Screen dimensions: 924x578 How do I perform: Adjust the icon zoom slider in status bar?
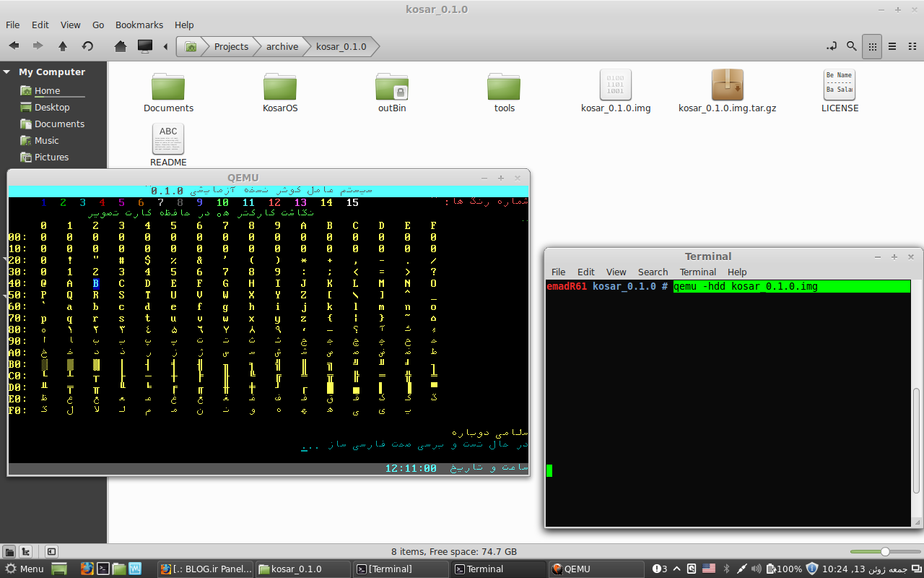pos(884,551)
